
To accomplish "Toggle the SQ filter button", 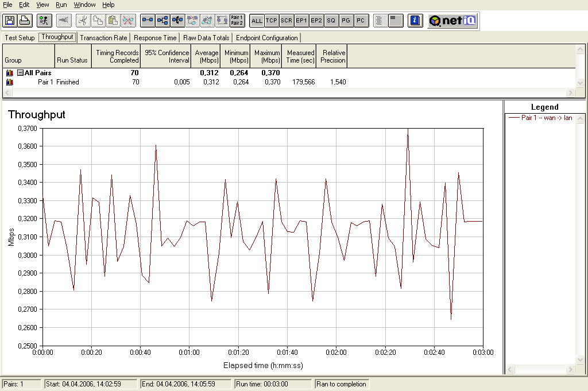I will (331, 21).
